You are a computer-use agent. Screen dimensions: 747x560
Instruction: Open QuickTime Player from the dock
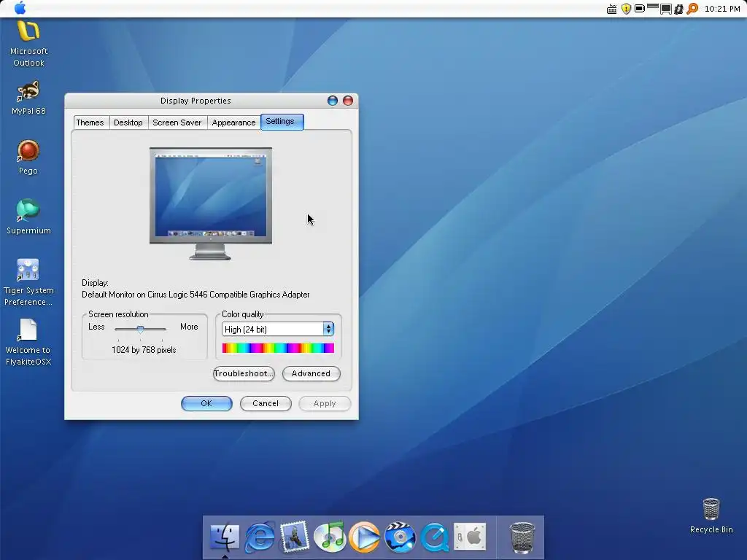(435, 537)
